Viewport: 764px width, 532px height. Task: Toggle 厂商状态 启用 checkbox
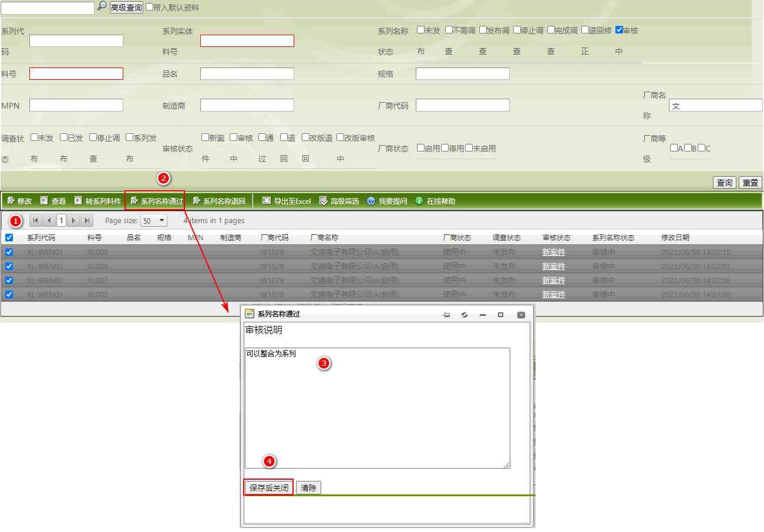tap(420, 147)
